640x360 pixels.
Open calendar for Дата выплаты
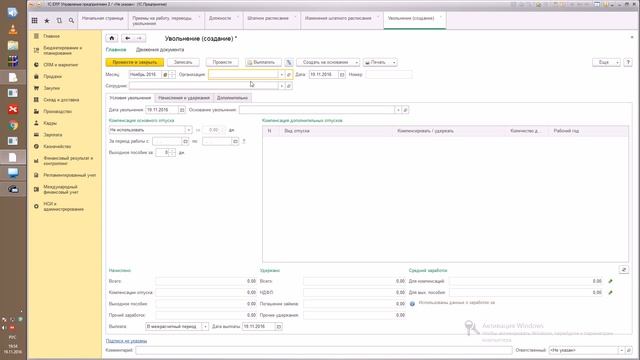[279, 327]
